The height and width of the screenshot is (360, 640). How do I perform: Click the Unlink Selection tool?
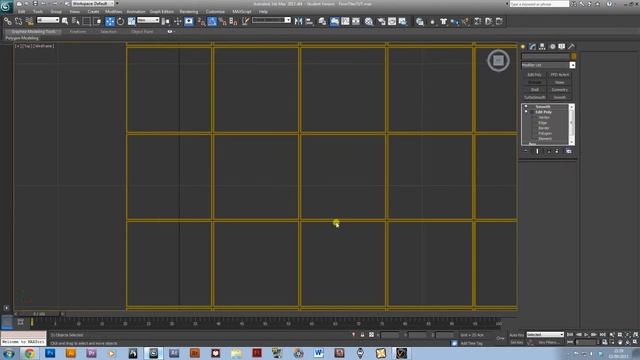click(18, 21)
